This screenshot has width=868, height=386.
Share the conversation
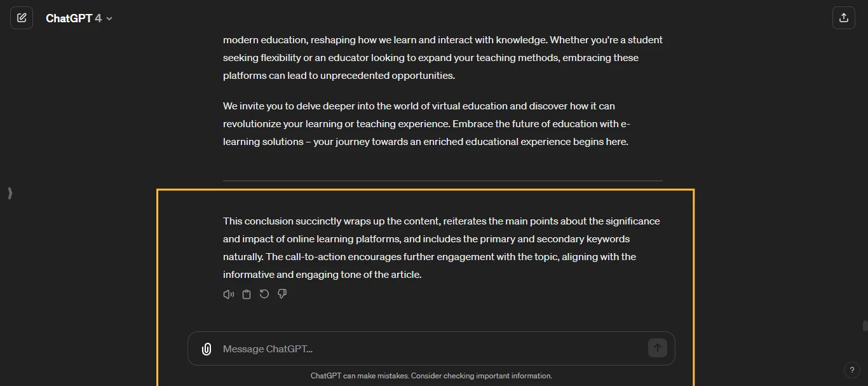(844, 17)
